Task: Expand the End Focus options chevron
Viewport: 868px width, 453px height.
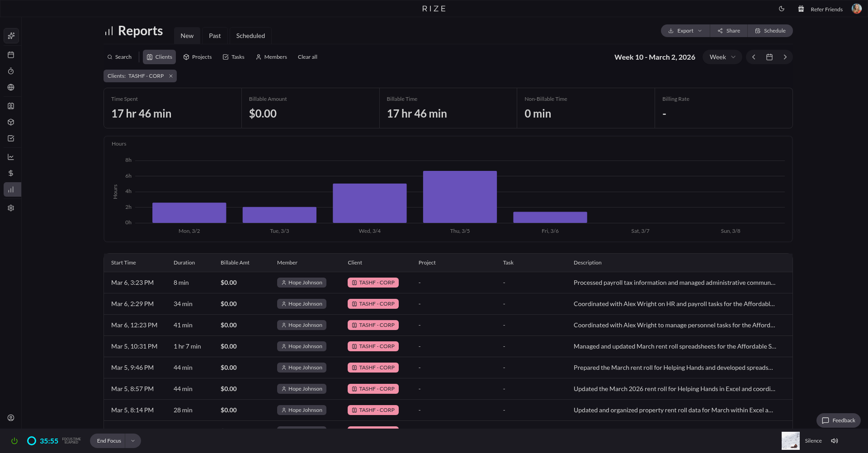Action: [x=133, y=441]
